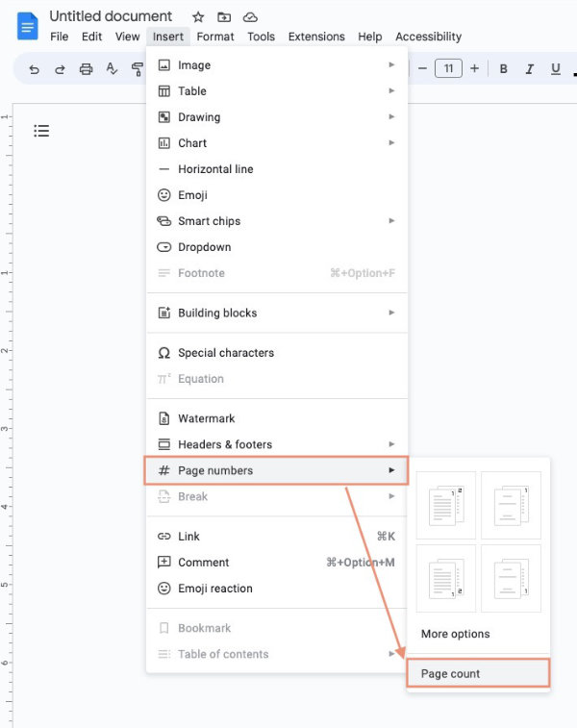Insert a Dropdown element
The image size is (577, 728).
pos(277,247)
